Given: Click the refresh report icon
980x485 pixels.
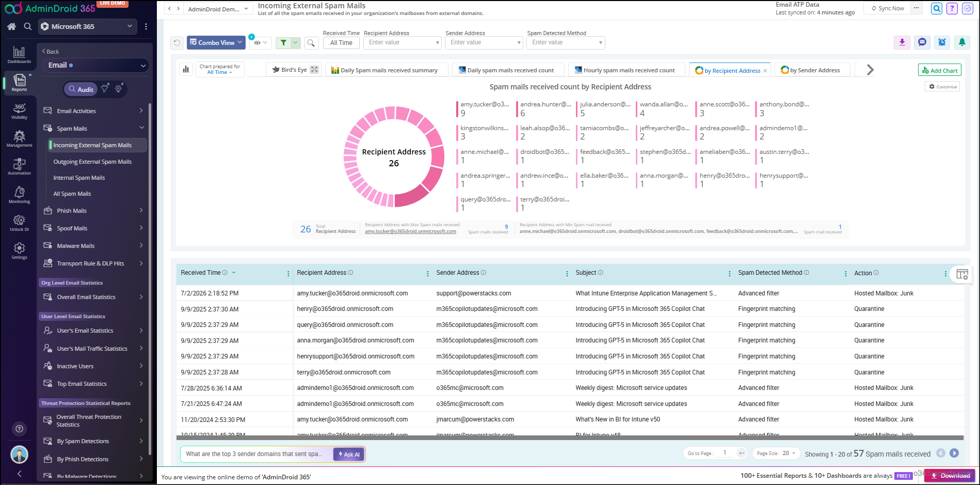Looking at the screenshot, I should (177, 43).
